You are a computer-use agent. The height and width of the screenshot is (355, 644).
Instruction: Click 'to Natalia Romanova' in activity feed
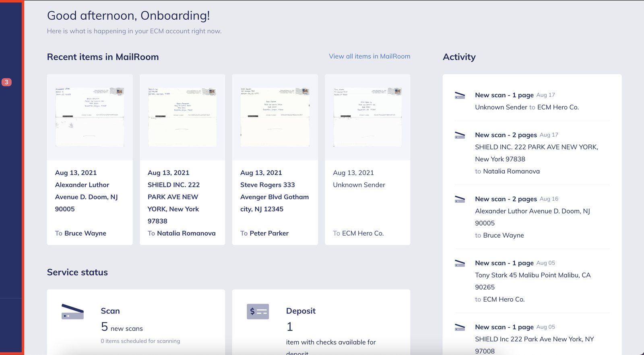pos(507,171)
